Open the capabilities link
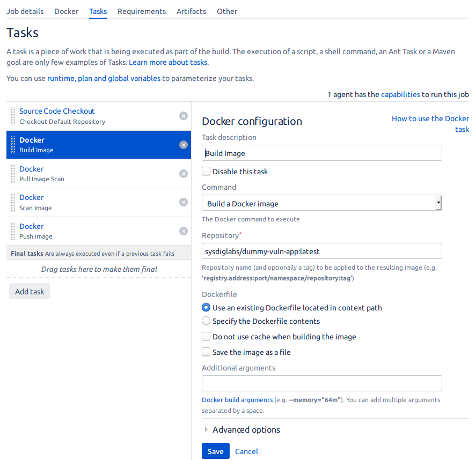This screenshot has width=476, height=460. coord(400,94)
